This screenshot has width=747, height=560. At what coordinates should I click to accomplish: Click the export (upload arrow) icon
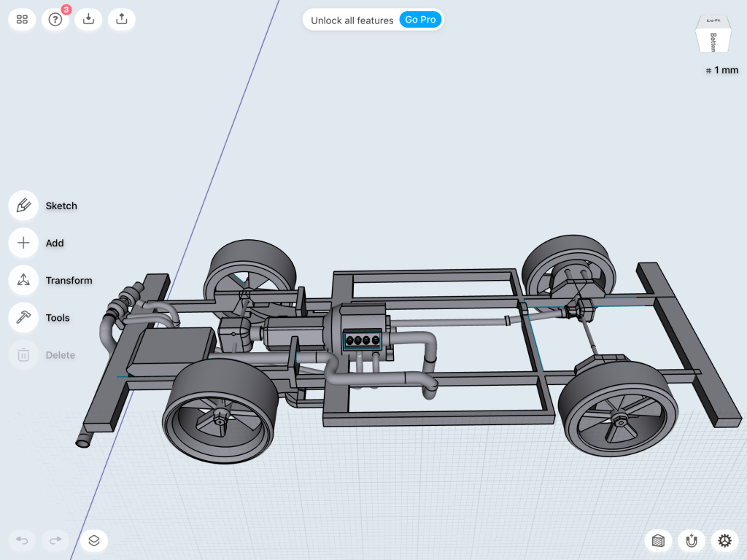pyautogui.click(x=122, y=20)
